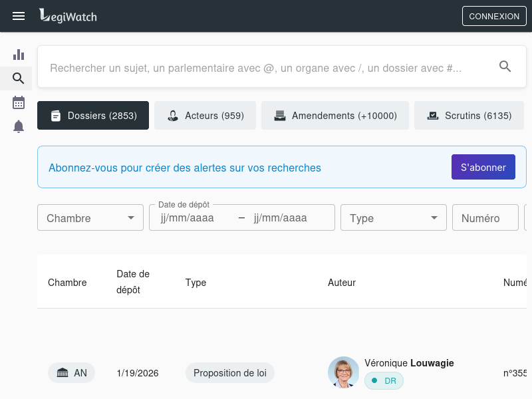Open the bar chart statistics sidebar icon
532x399 pixels.
19,55
